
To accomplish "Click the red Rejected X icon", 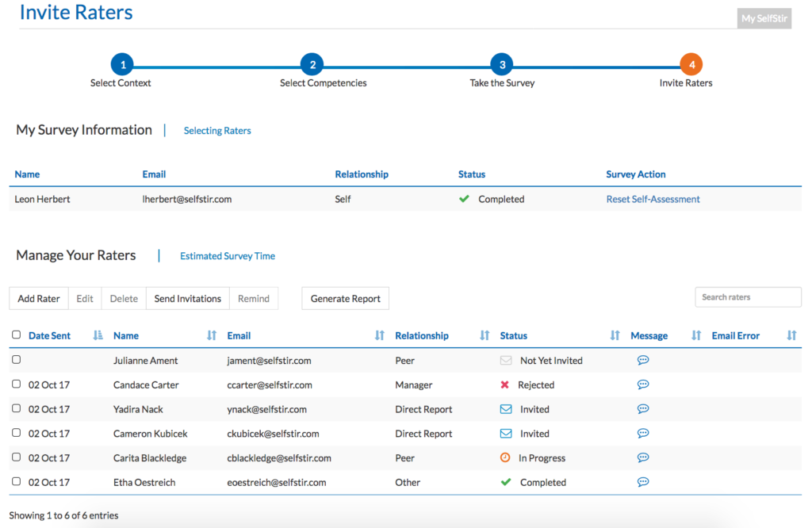I will [505, 385].
